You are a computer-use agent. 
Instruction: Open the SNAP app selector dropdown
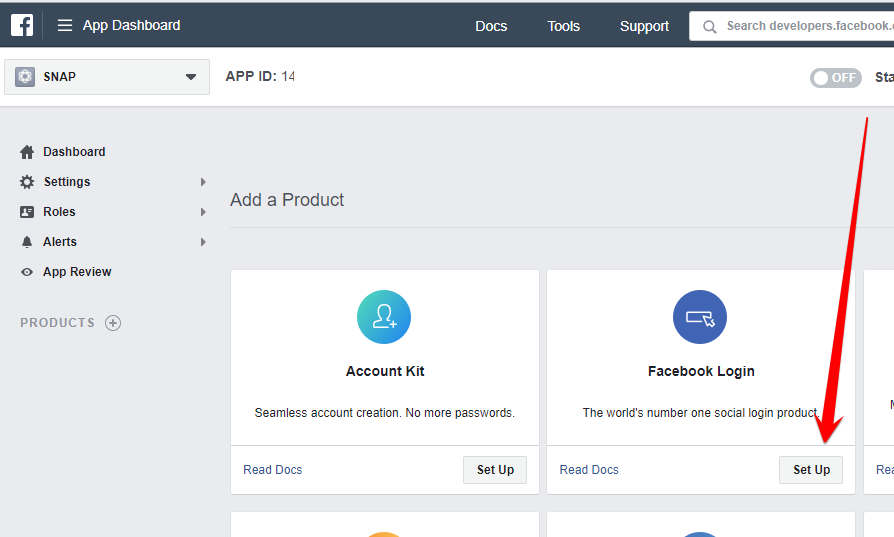click(107, 76)
